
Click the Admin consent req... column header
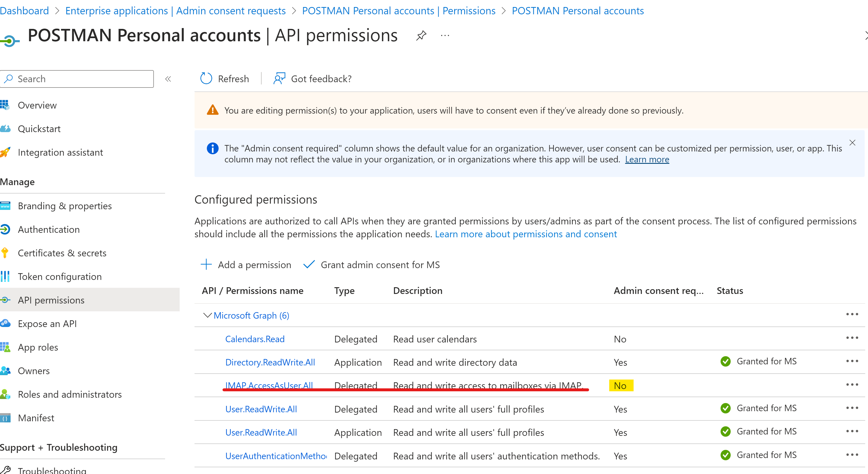(x=658, y=291)
